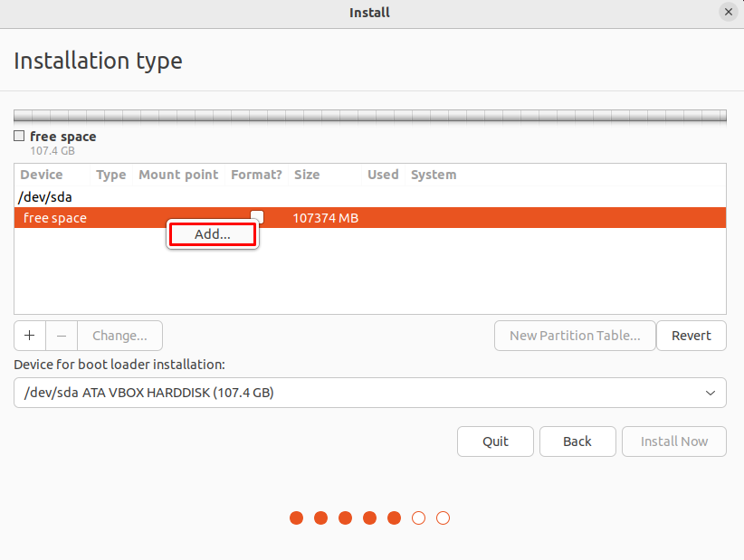This screenshot has height=560, width=744.
Task: Click the plus icon to add a partition
Action: click(30, 336)
